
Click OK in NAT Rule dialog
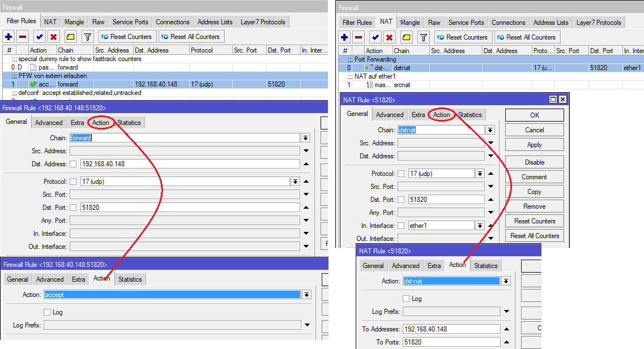534,115
